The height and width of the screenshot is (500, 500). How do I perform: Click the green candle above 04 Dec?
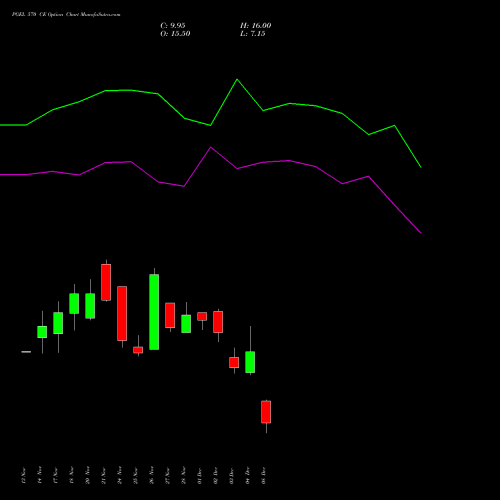point(250,362)
